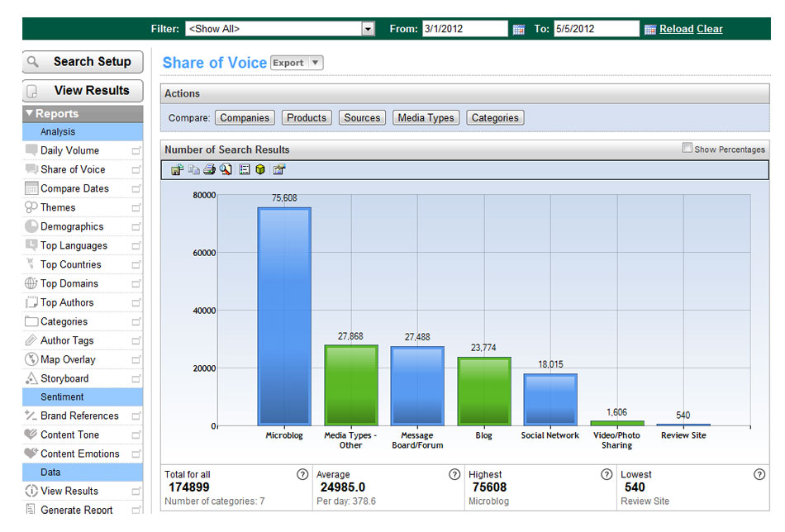Click pop-out icon next to Brand References
Image resolution: width=785 pixels, height=532 pixels.
136,416
